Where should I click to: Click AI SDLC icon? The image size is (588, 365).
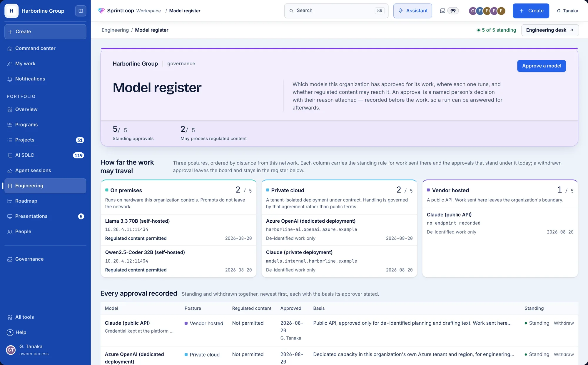(10, 156)
